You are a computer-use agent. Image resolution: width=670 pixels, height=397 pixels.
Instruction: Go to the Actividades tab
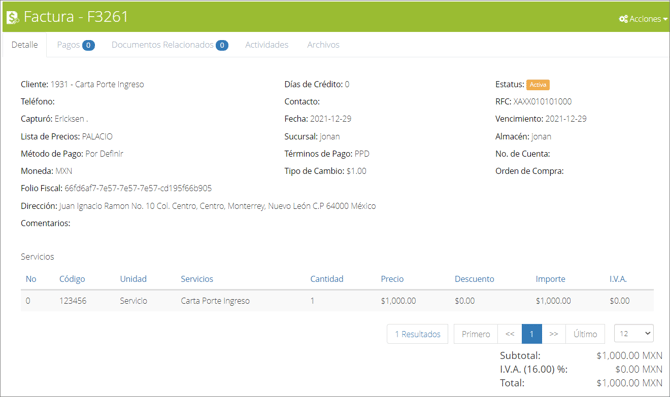click(267, 45)
